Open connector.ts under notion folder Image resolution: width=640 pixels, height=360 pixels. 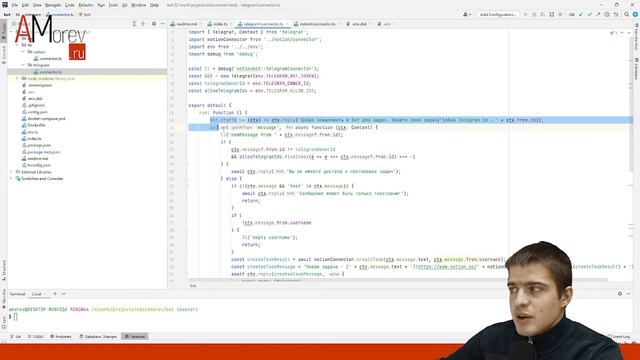[48, 59]
